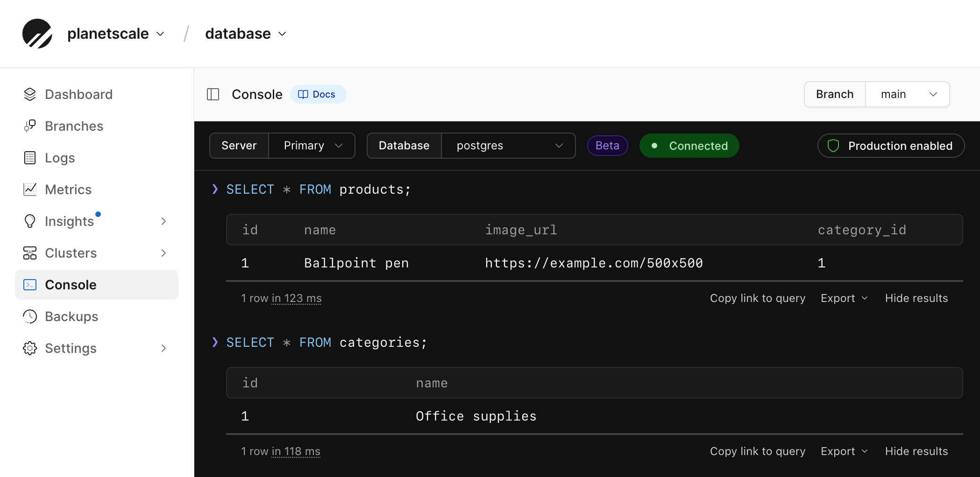
Task: Click the PlanetScale logo icon
Action: coord(37,34)
